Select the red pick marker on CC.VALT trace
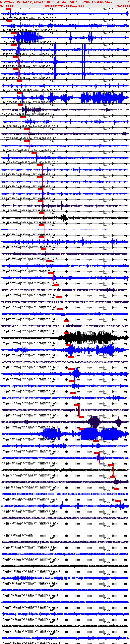 click(81, 417)
